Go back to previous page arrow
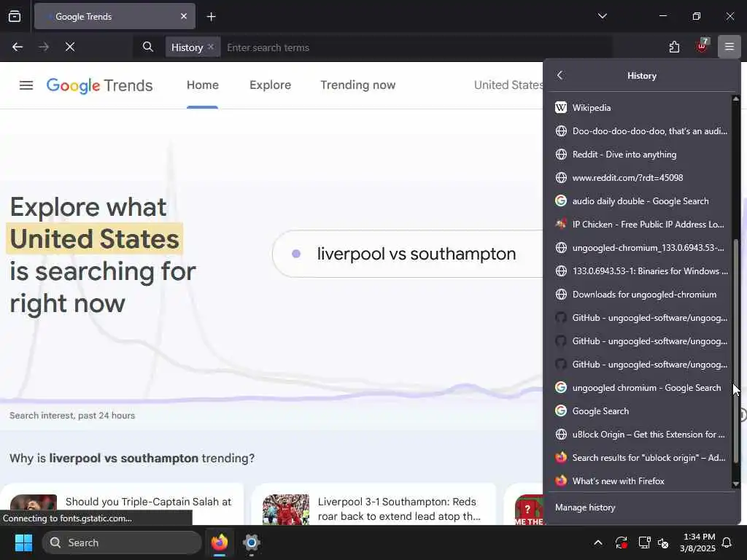 (x=18, y=47)
